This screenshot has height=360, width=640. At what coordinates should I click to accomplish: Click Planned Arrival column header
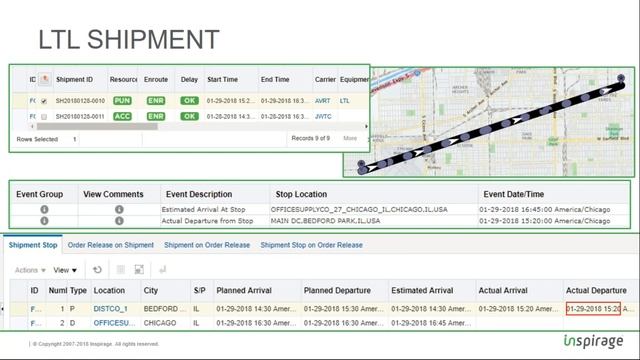pyautogui.click(x=244, y=291)
